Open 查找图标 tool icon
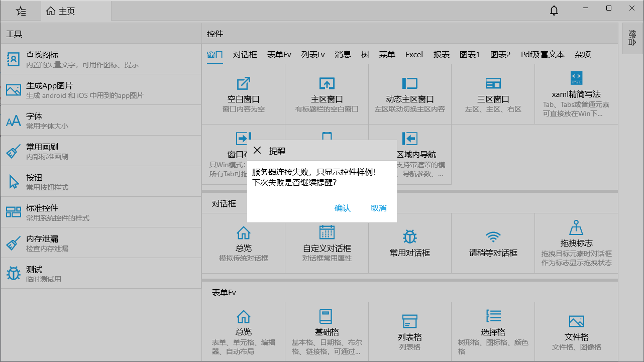 coord(13,59)
